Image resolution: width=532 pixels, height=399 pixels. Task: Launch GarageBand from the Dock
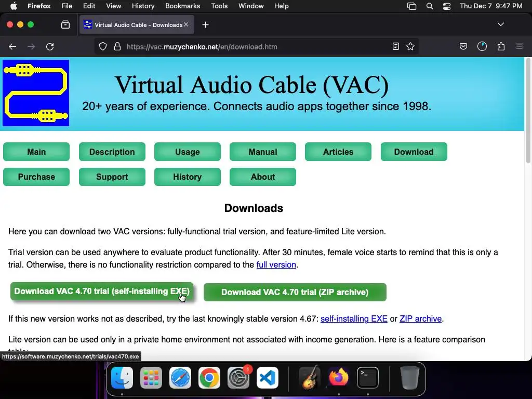[310, 378]
